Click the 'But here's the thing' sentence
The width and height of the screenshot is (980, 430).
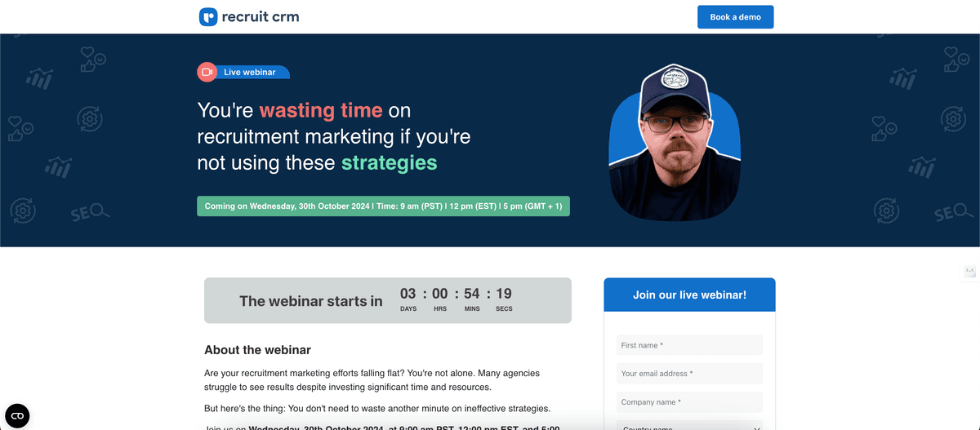pos(377,408)
